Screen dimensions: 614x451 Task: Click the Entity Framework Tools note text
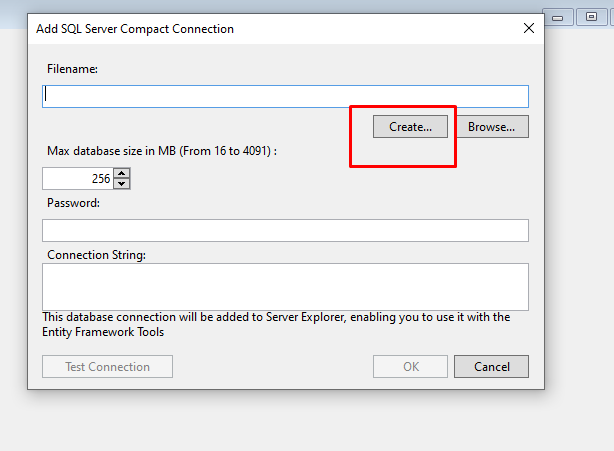pyautogui.click(x=276, y=324)
